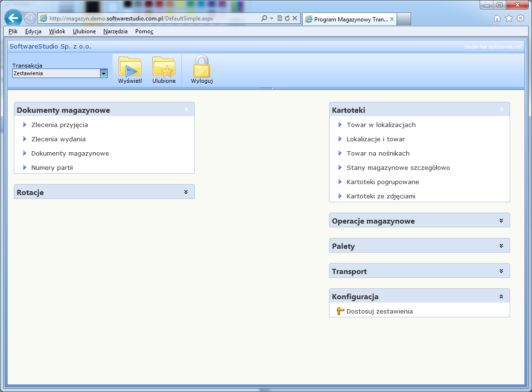Open Dostosuj zestawienia link
Image resolution: width=532 pixels, height=392 pixels.
[380, 311]
